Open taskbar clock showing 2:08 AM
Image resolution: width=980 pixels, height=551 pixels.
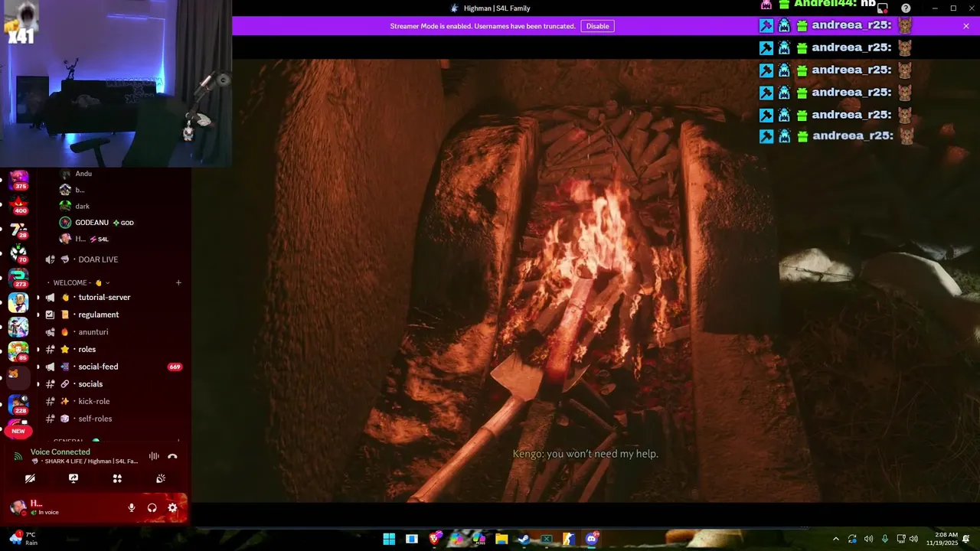tap(942, 539)
